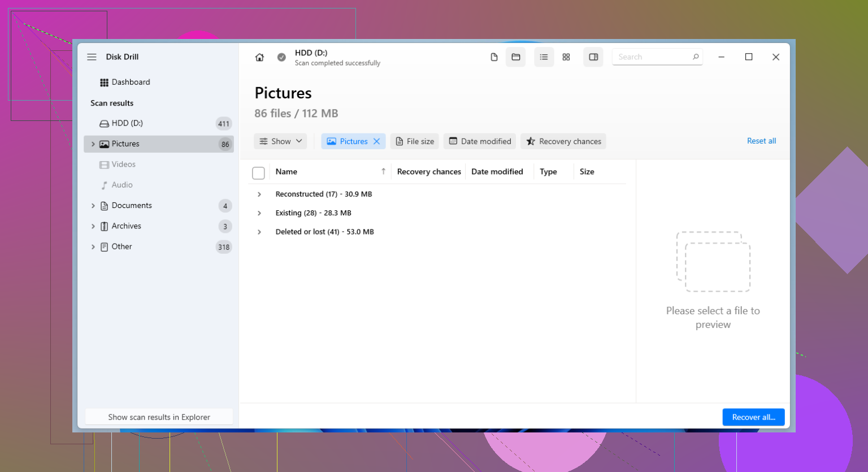Click into the Search field
The width and height of the screenshot is (868, 472).
(x=657, y=57)
